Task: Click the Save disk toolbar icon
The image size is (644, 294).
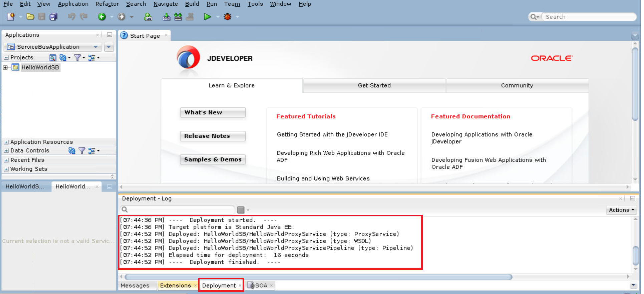Action: [42, 17]
